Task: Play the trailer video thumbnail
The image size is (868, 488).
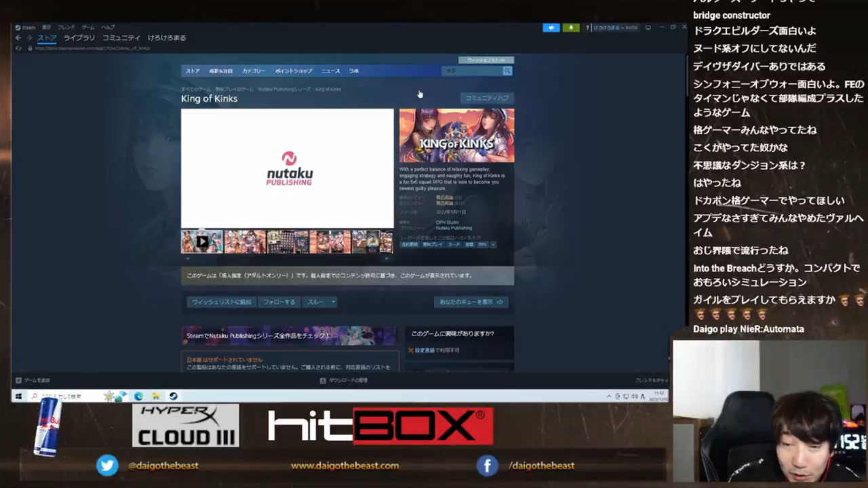Action: coord(202,241)
